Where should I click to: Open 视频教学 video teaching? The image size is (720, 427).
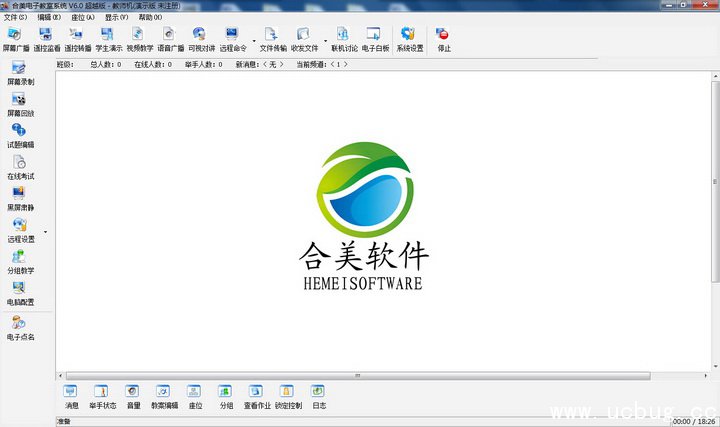pyautogui.click(x=140, y=39)
